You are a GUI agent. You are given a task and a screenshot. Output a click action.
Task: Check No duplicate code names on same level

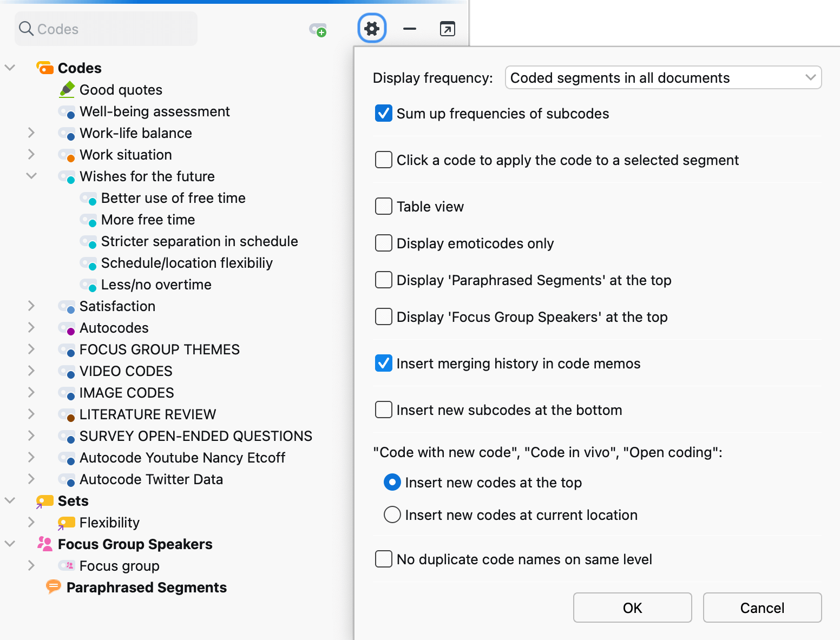click(x=384, y=559)
